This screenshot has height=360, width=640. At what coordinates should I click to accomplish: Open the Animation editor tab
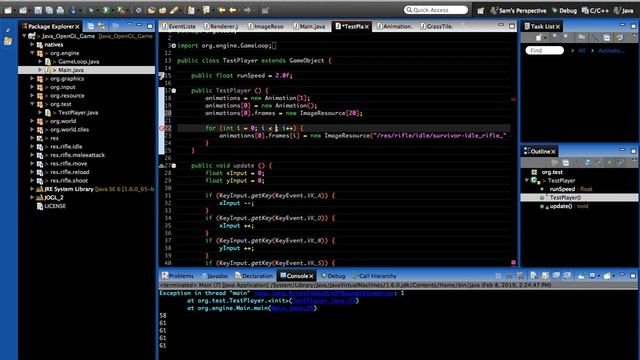click(394, 27)
